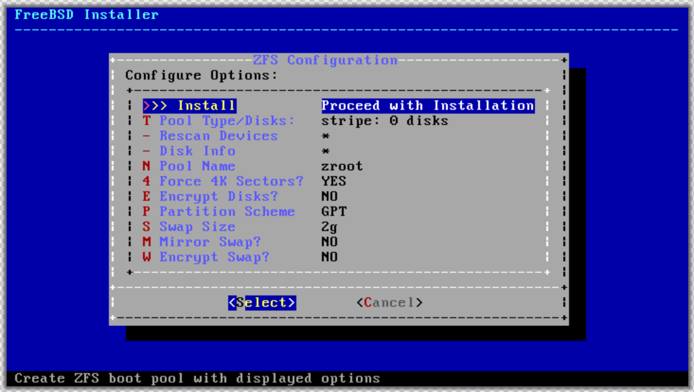Screen dimensions: 694x392
Task: Click the '2g' swap size value
Action: pos(329,226)
